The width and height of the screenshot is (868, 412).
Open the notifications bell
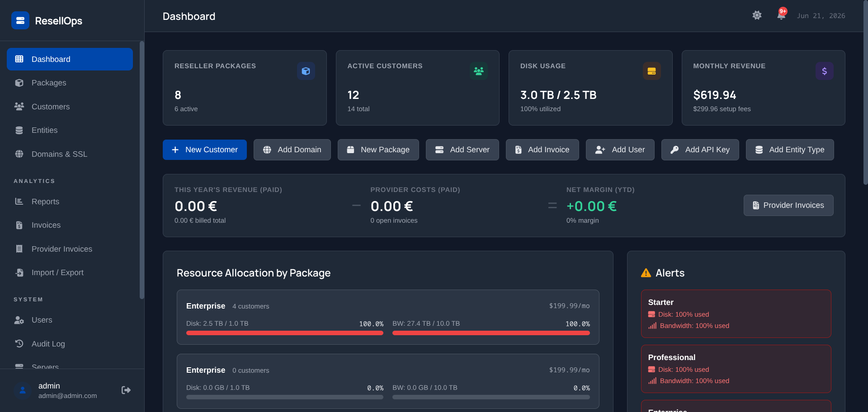click(781, 15)
